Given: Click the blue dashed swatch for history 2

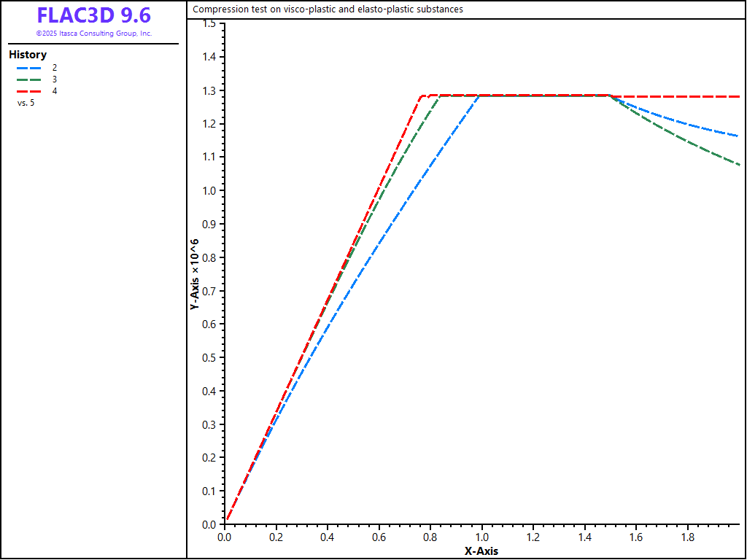Looking at the screenshot, I should pos(28,67).
